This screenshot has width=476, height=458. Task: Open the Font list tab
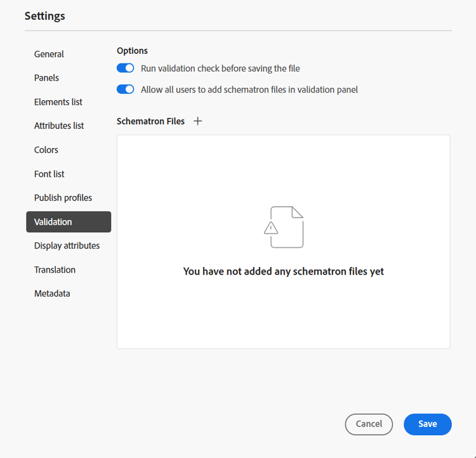(x=50, y=174)
